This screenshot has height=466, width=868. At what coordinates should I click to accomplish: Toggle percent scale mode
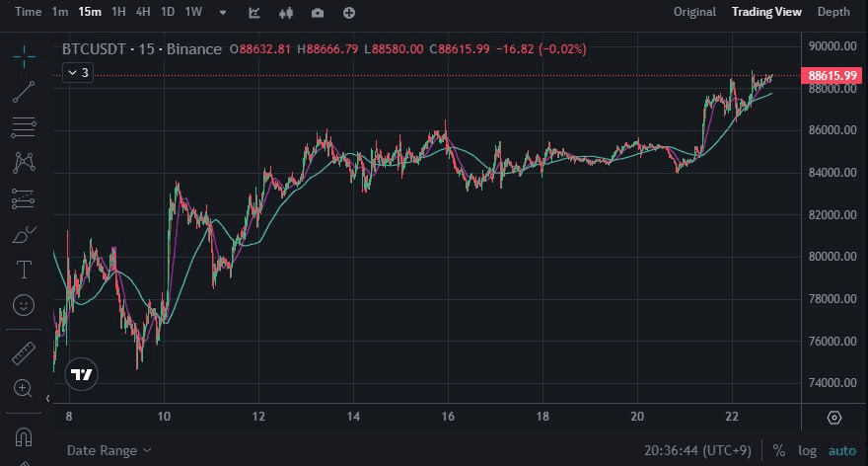[779, 450]
